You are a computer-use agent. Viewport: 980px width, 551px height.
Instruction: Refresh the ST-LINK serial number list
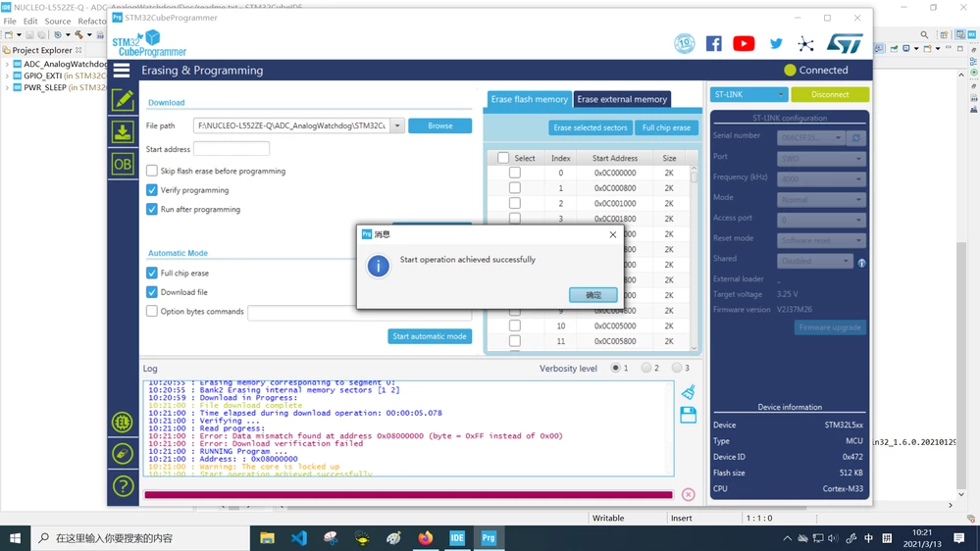[856, 137]
